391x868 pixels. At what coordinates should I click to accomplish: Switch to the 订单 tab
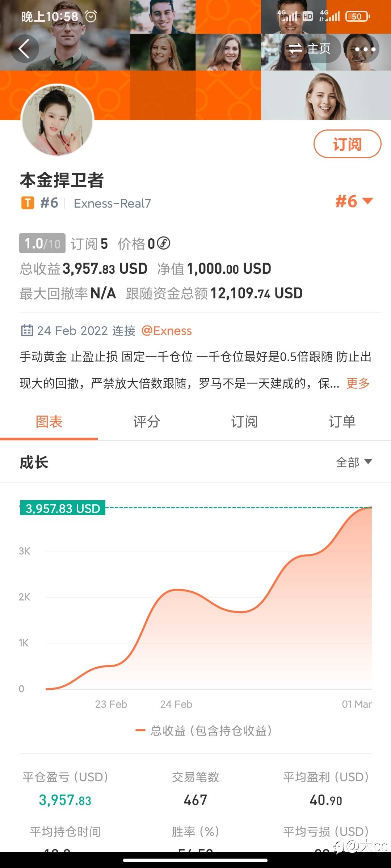coord(342,422)
